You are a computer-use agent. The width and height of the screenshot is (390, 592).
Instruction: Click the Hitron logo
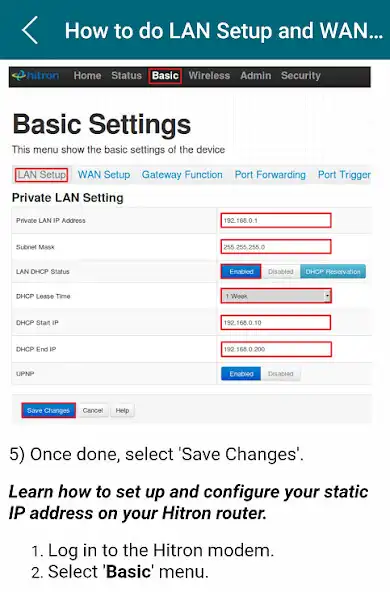tap(35, 76)
